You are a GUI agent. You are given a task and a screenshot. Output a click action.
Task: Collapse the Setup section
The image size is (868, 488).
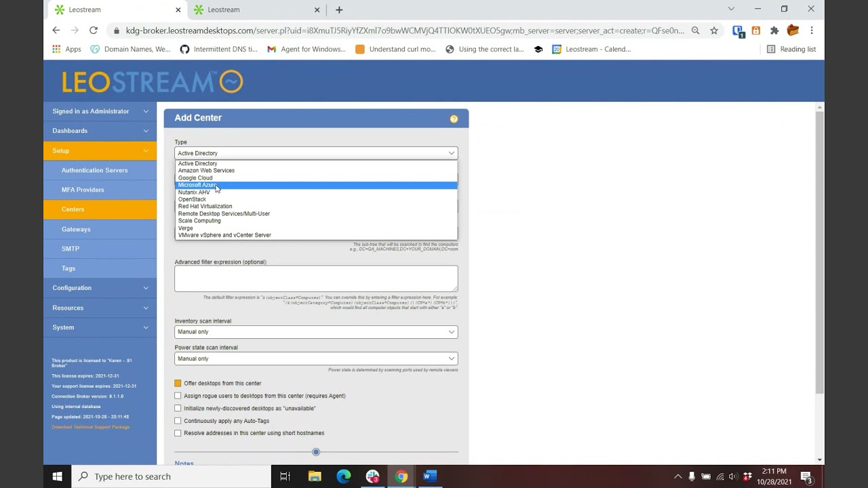(100, 150)
